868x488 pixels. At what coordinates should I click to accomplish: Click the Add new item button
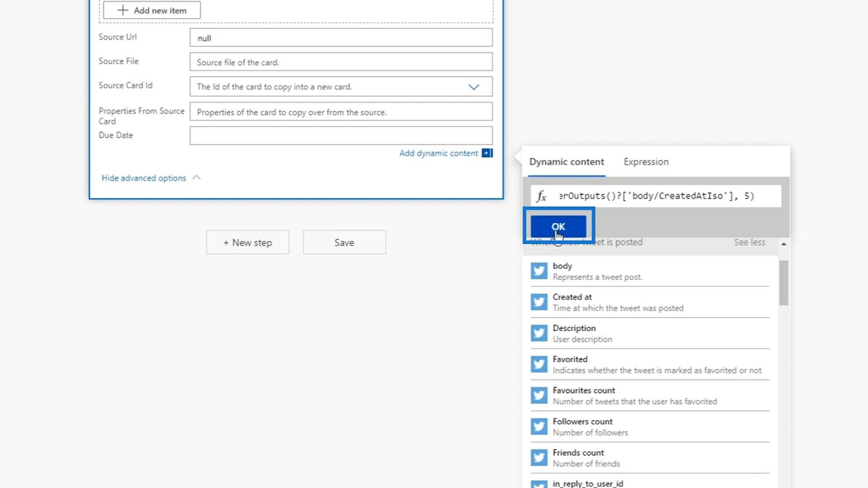click(152, 10)
